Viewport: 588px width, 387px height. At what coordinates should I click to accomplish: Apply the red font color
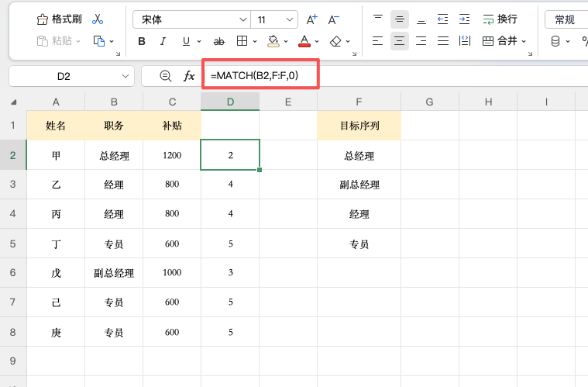pos(304,41)
